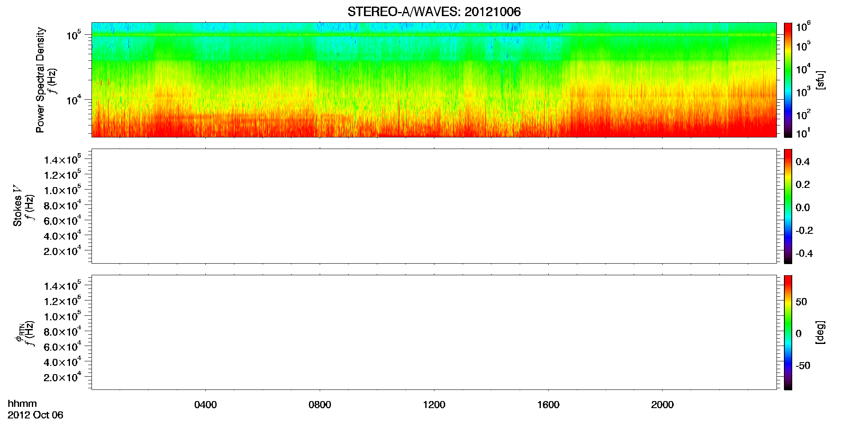Click the bottom panel's deg color bar
This screenshot has height=447, width=868.
(x=788, y=332)
